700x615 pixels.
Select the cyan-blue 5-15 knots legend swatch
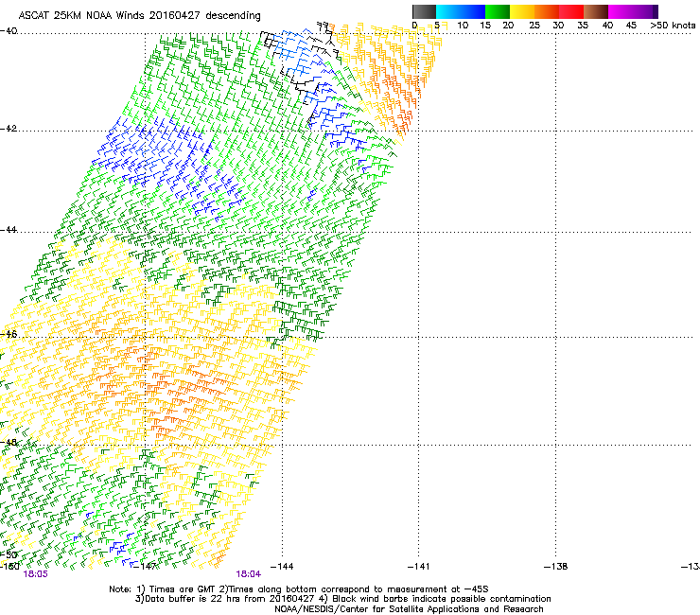coord(461,11)
